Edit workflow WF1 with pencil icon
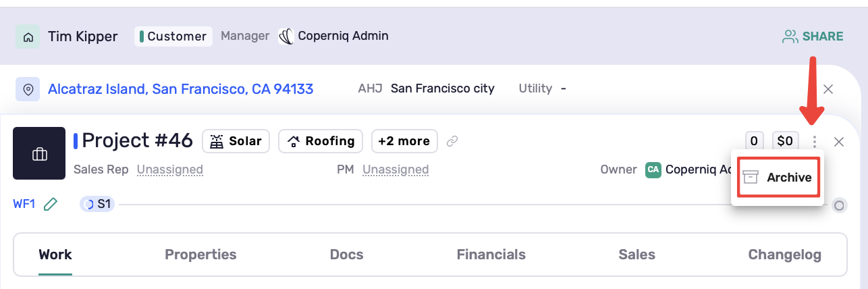 [50, 204]
